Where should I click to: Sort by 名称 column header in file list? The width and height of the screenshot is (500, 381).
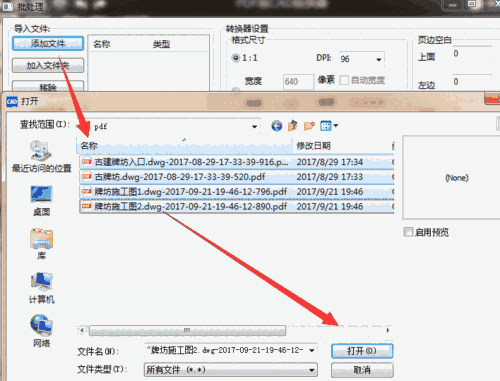(x=184, y=146)
